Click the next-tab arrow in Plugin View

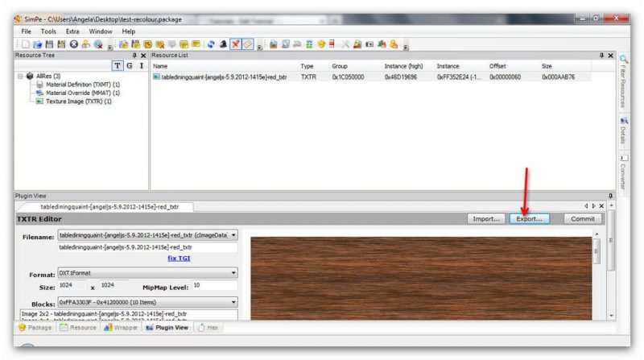[x=594, y=206]
